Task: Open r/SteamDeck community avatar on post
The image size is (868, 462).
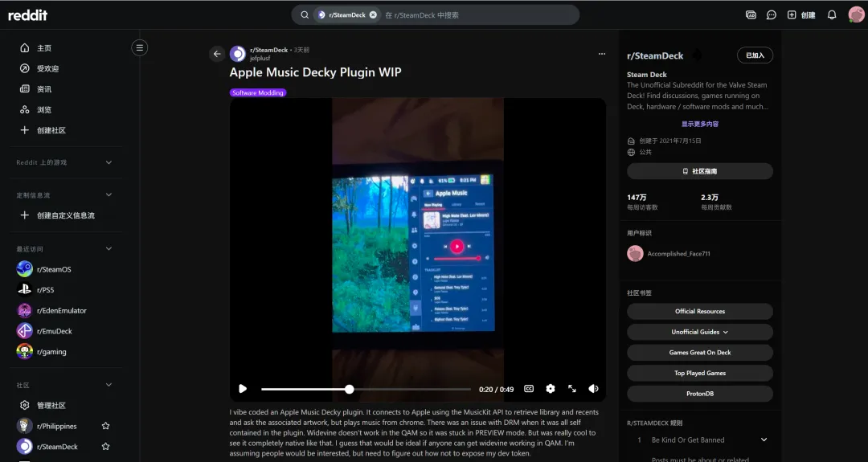Action: click(x=238, y=54)
